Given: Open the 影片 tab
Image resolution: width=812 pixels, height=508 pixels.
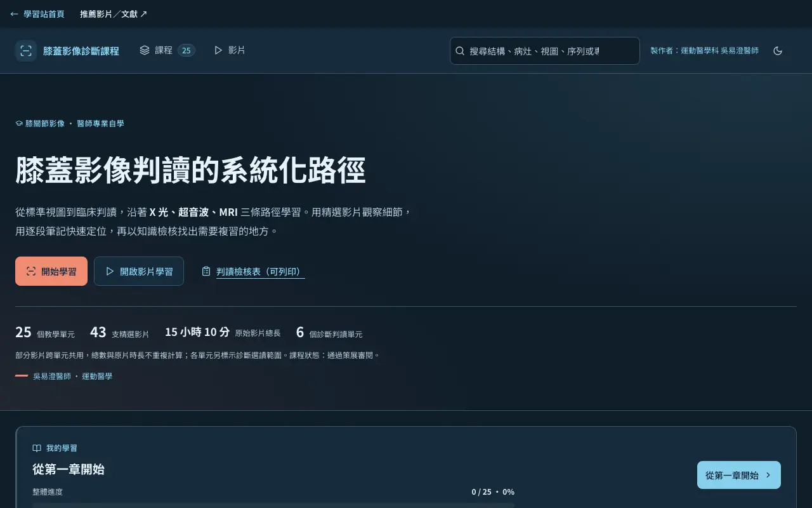Looking at the screenshot, I should 230,50.
